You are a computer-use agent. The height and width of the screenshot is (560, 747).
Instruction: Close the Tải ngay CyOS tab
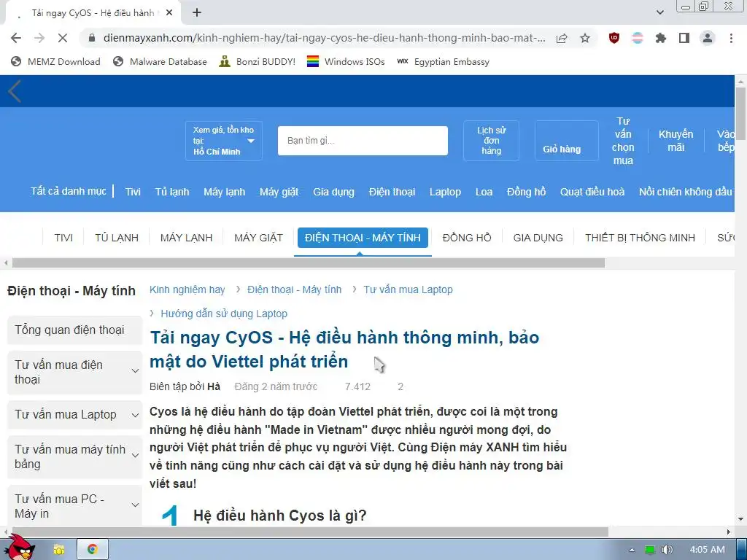[169, 13]
